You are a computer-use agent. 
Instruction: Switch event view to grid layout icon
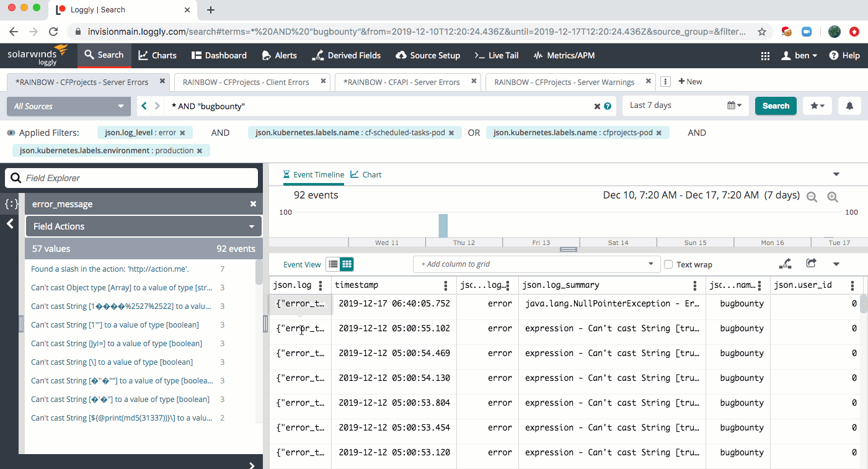coord(347,264)
